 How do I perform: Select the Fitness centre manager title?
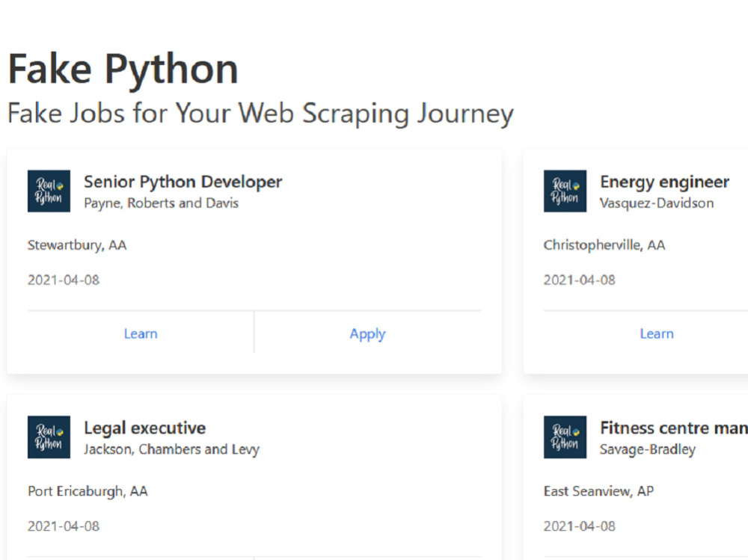674,428
